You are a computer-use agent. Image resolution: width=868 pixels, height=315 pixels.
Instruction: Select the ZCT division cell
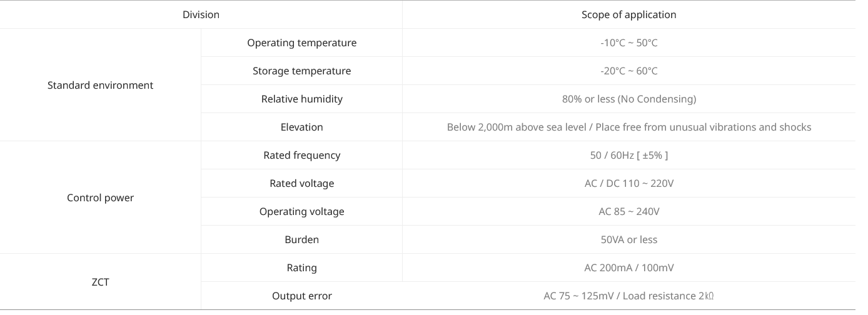(100, 282)
